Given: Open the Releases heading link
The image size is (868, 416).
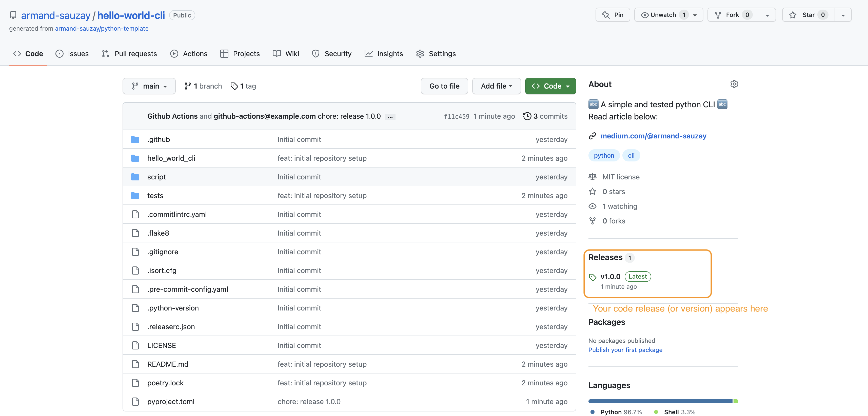Looking at the screenshot, I should (x=605, y=258).
